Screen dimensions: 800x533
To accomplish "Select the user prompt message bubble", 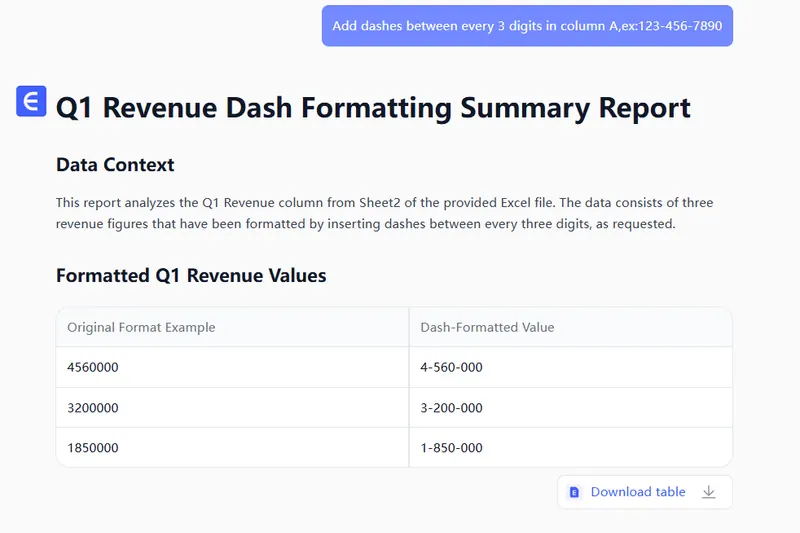I will tap(527, 26).
